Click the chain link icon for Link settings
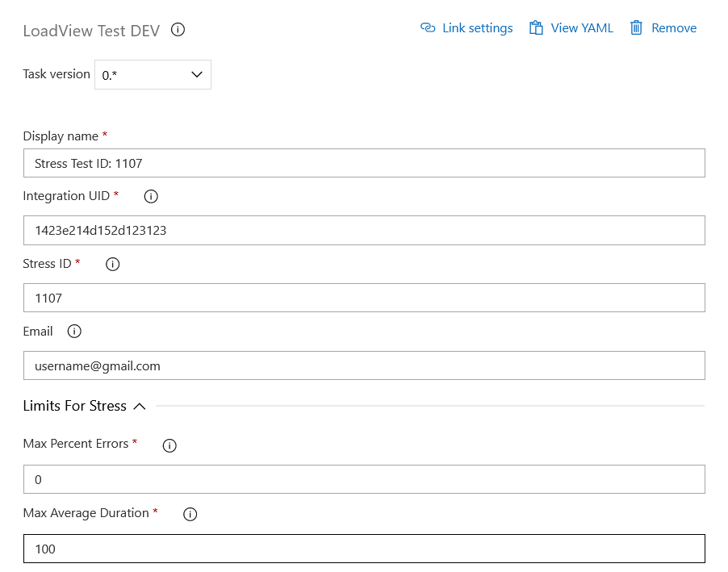The height and width of the screenshot is (572, 728). [428, 28]
